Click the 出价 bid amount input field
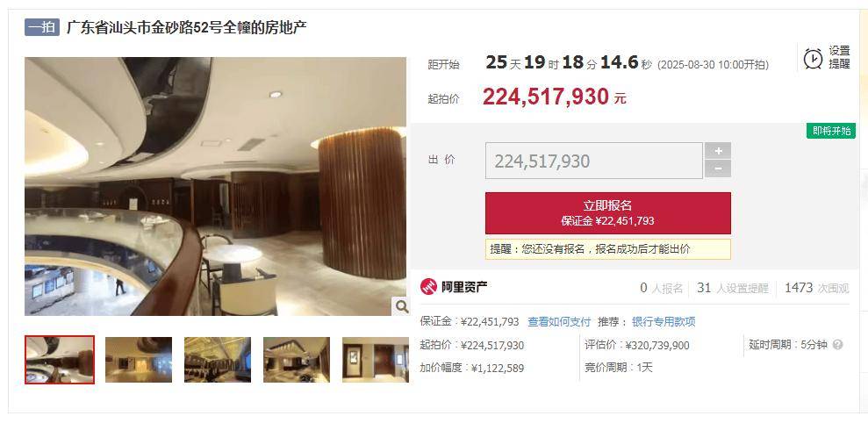Viewport: 868px width, 423px height. 594,161
